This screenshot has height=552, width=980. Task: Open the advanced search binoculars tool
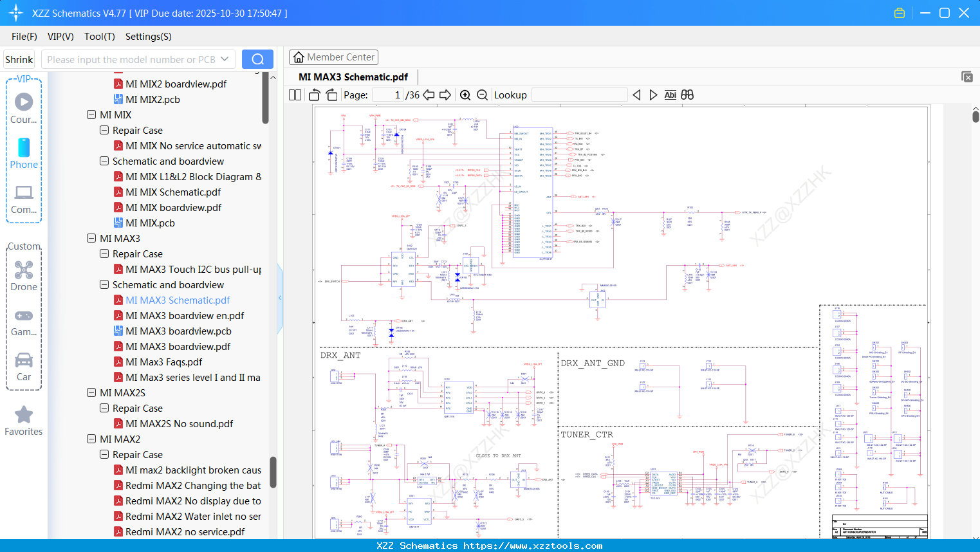[687, 95]
